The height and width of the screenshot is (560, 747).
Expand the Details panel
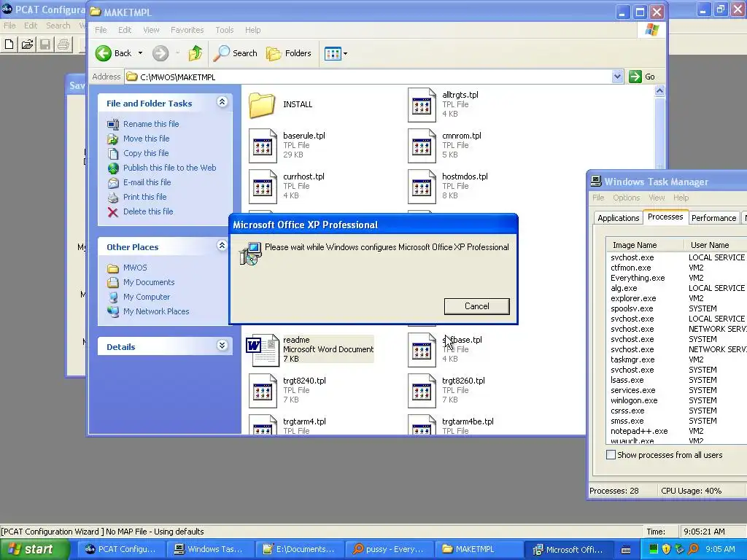coord(222,346)
